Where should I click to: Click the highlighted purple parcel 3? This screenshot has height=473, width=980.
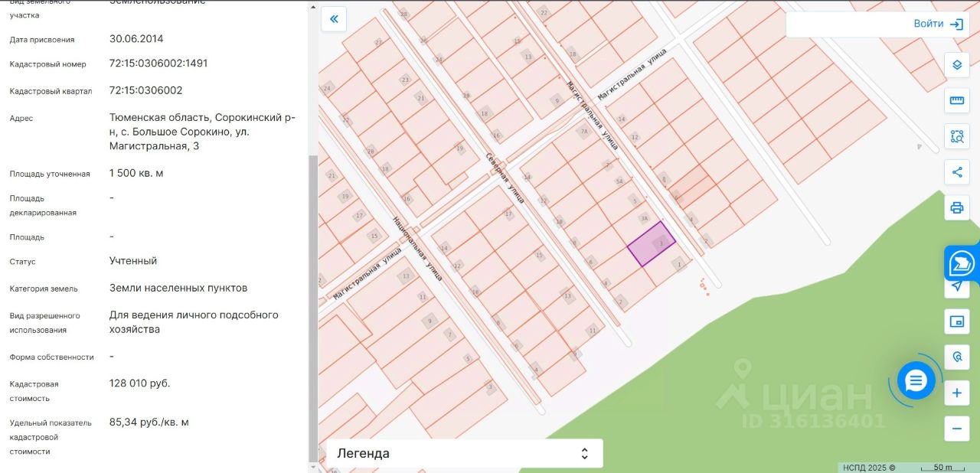click(x=652, y=244)
